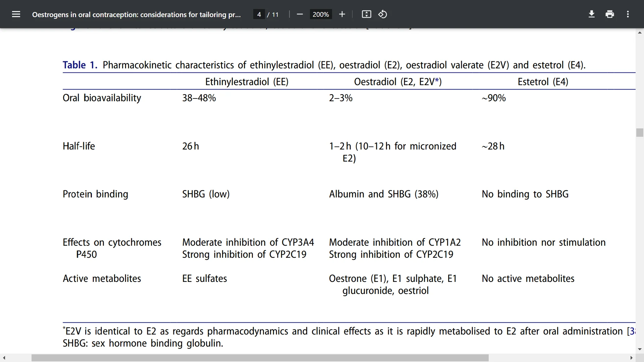Click the 'Albumin and SHBG (38%)' cell
Screen dimensions: 644x362
(x=384, y=194)
